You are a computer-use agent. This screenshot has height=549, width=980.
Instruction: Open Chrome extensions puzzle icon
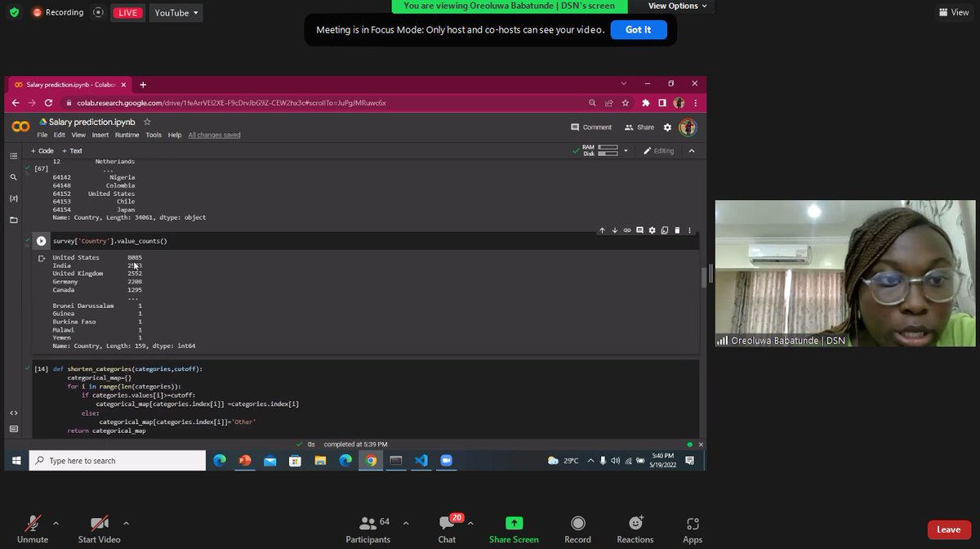pos(646,103)
